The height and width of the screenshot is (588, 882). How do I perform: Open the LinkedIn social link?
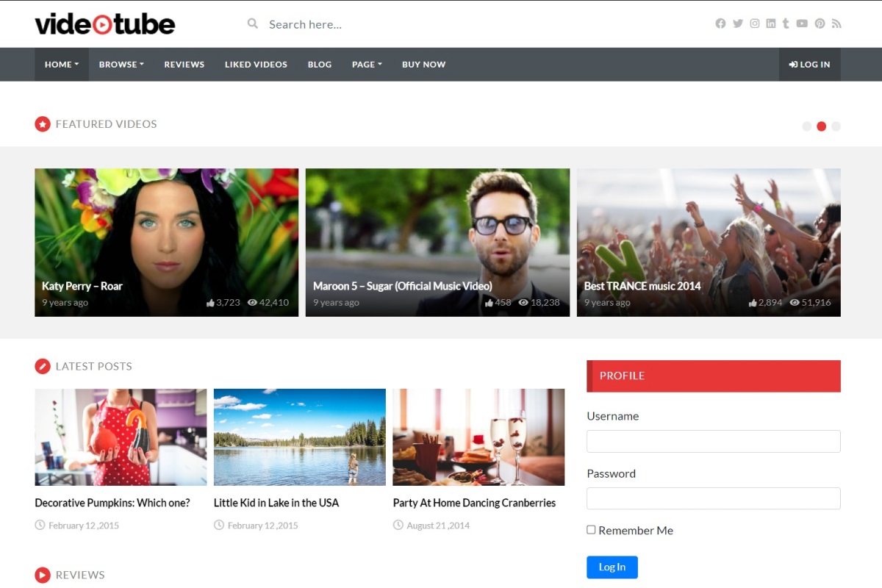(x=770, y=24)
